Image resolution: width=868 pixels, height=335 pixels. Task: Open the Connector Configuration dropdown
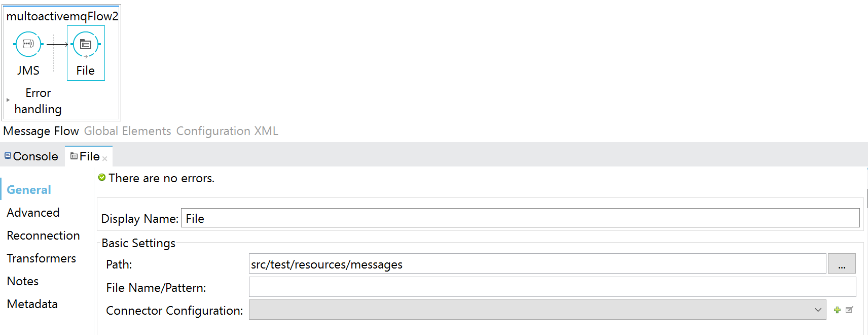817,310
